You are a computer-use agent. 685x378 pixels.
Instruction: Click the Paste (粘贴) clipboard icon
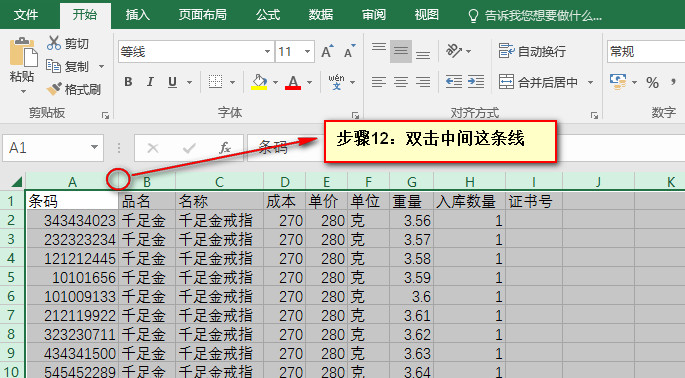tap(23, 52)
